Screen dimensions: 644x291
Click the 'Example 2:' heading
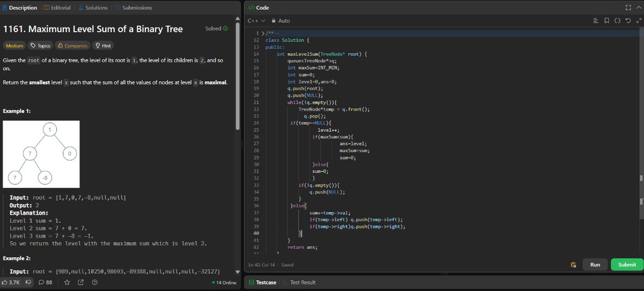[17, 258]
